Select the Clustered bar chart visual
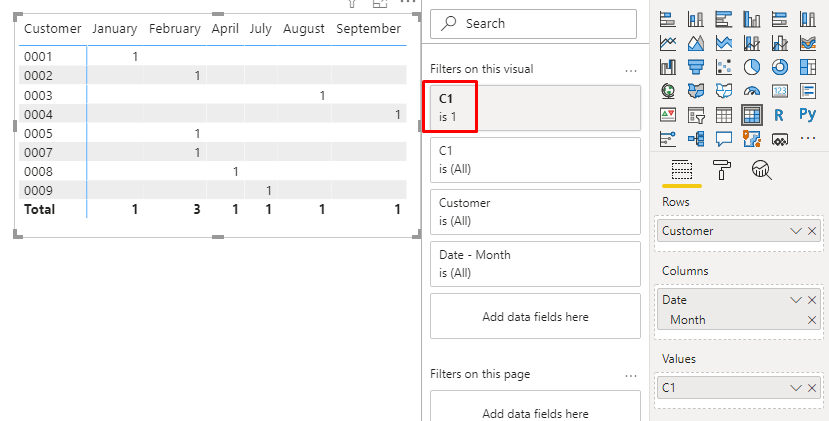 coord(724,20)
